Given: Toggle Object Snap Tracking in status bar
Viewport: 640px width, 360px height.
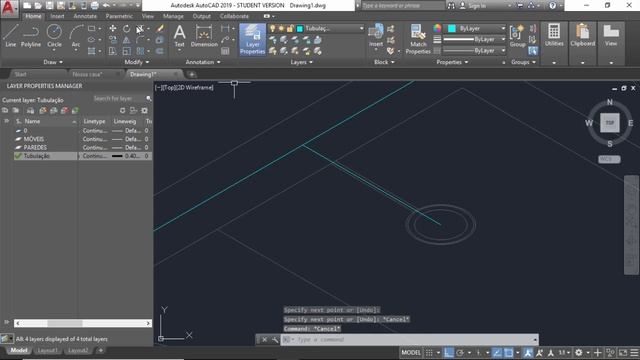Looking at the screenshot, I should pyautogui.click(x=497, y=353).
